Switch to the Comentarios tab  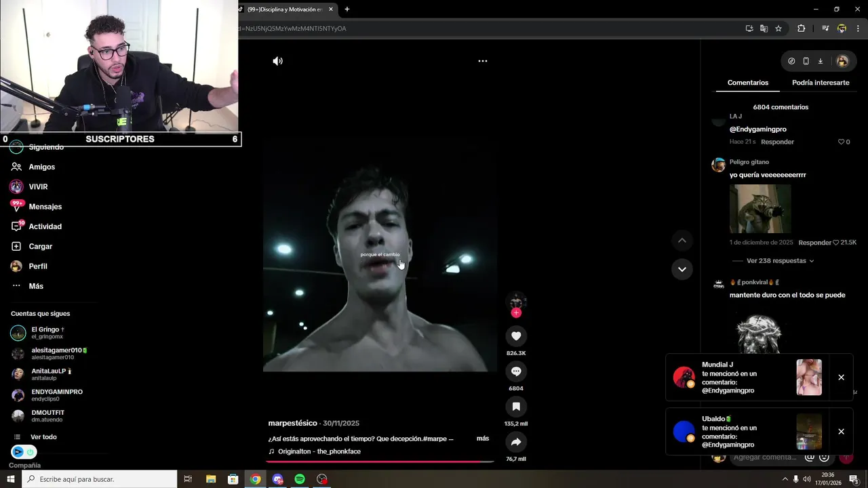click(748, 83)
